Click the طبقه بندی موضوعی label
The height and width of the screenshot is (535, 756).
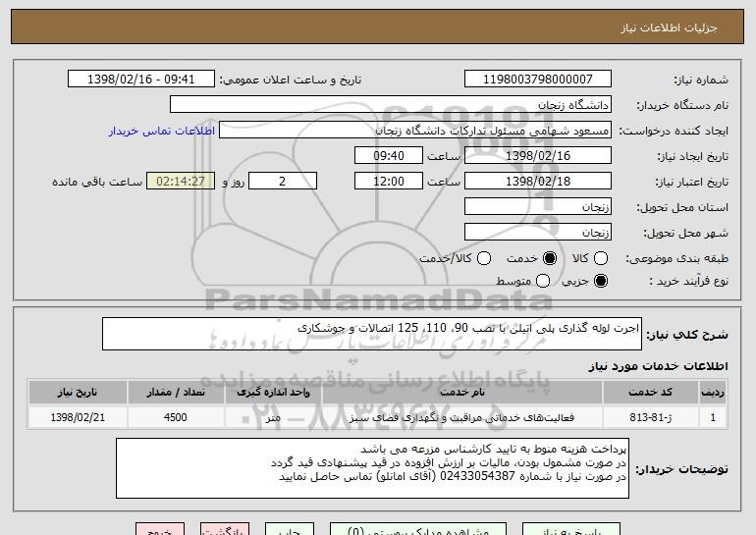676,259
